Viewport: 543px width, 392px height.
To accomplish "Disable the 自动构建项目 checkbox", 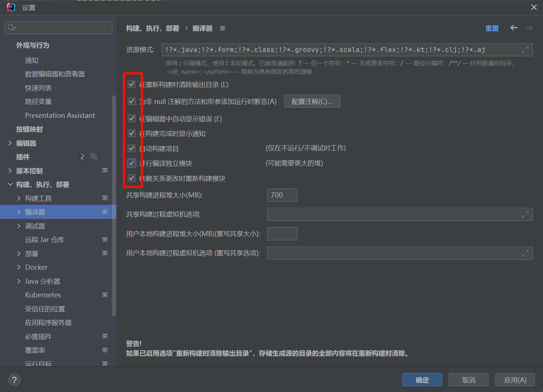I will [x=132, y=148].
